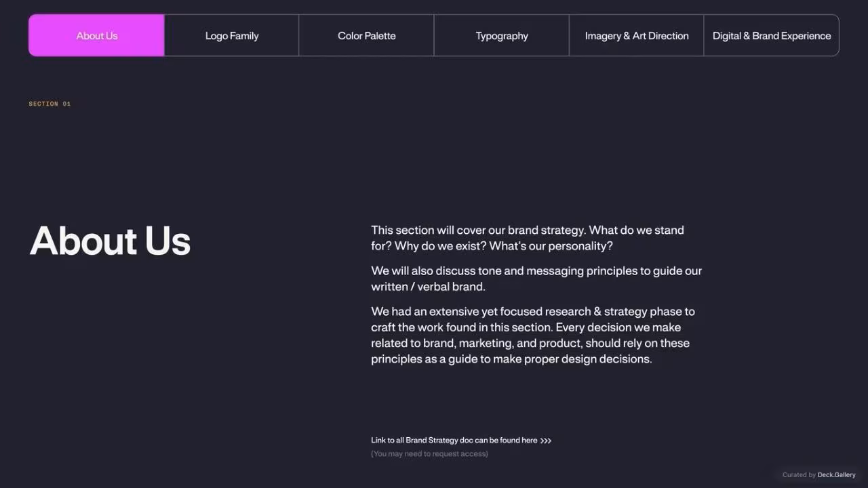
Task: Click the triple chevron arrow icon
Action: [x=546, y=441]
